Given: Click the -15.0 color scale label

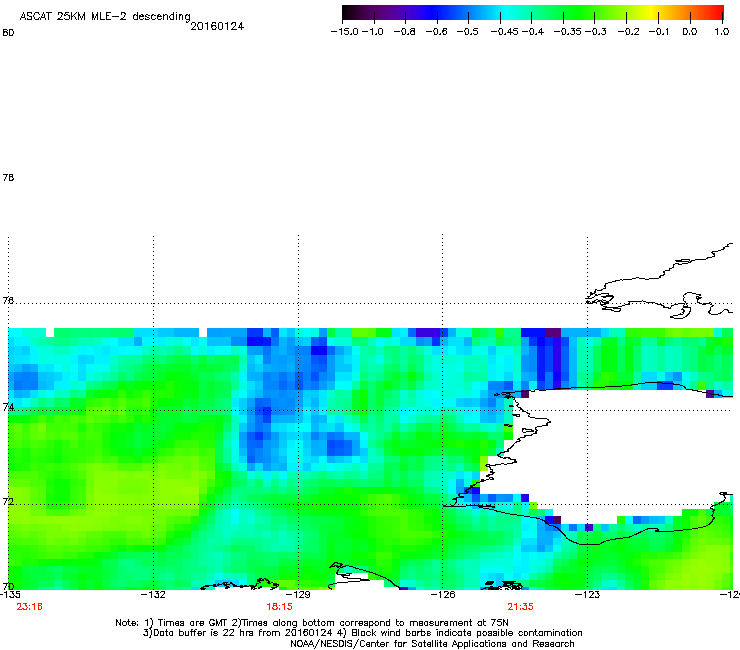Looking at the screenshot, I should (x=345, y=32).
